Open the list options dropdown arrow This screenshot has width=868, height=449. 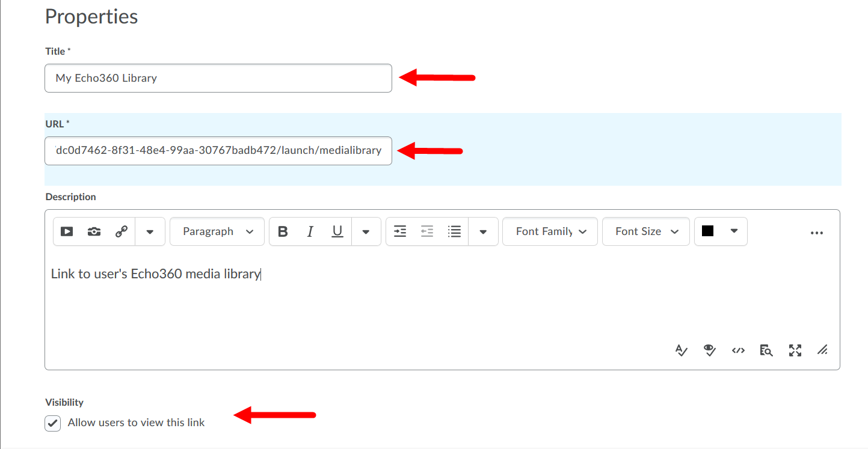coord(483,231)
